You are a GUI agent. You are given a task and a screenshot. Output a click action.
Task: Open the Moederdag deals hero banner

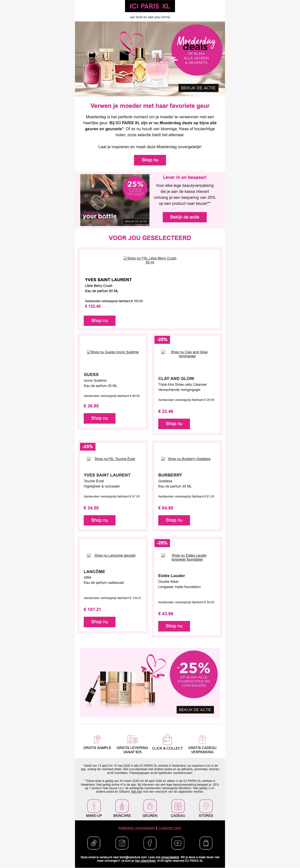click(x=150, y=59)
